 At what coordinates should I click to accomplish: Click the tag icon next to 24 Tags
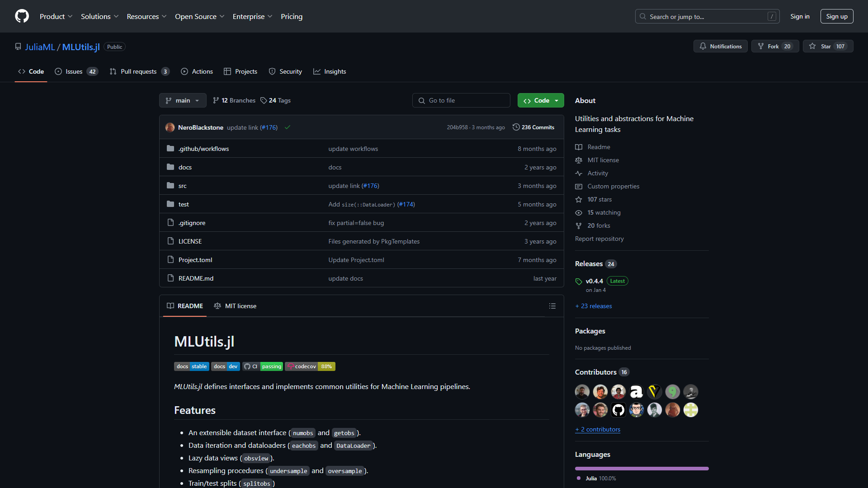(x=264, y=100)
